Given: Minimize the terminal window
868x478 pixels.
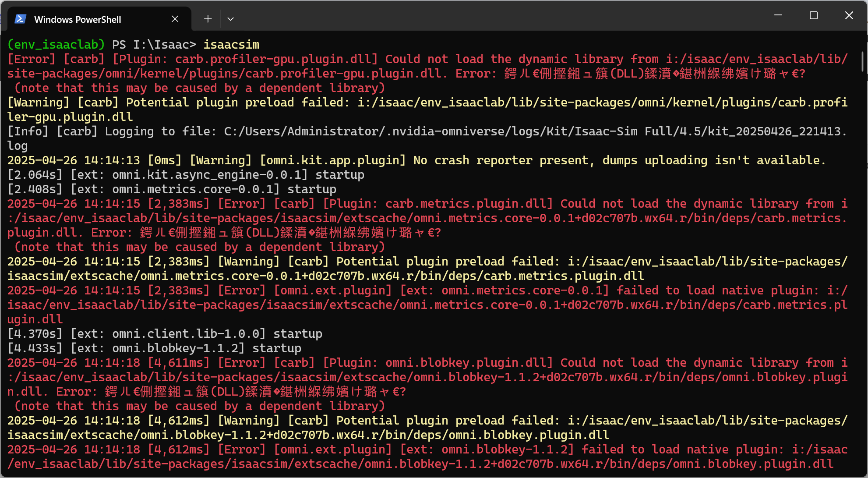Looking at the screenshot, I should click(x=778, y=15).
